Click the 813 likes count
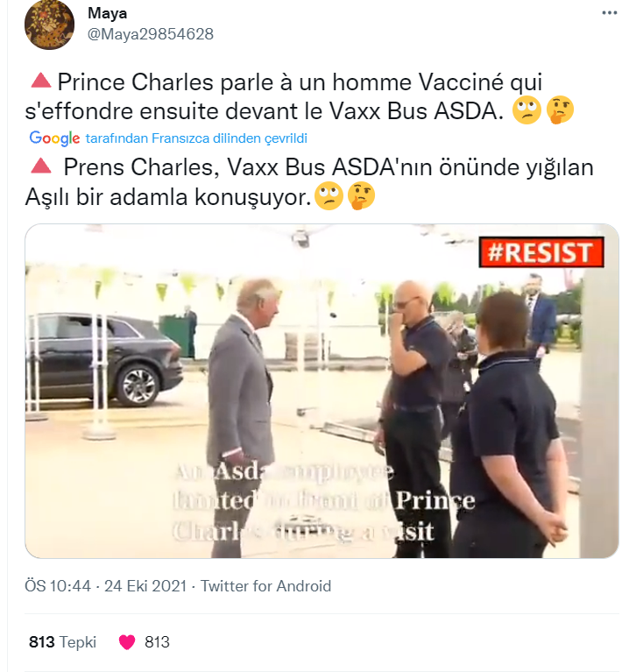636x672 pixels. [157, 642]
